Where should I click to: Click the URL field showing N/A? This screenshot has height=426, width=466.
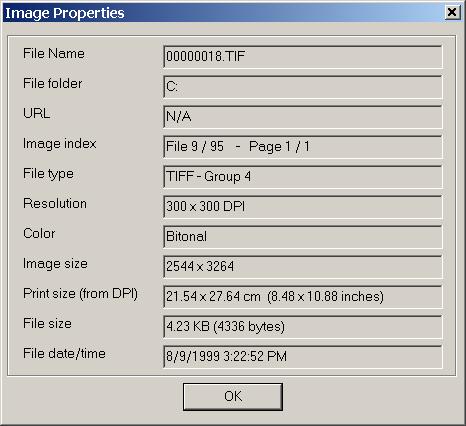(x=303, y=117)
